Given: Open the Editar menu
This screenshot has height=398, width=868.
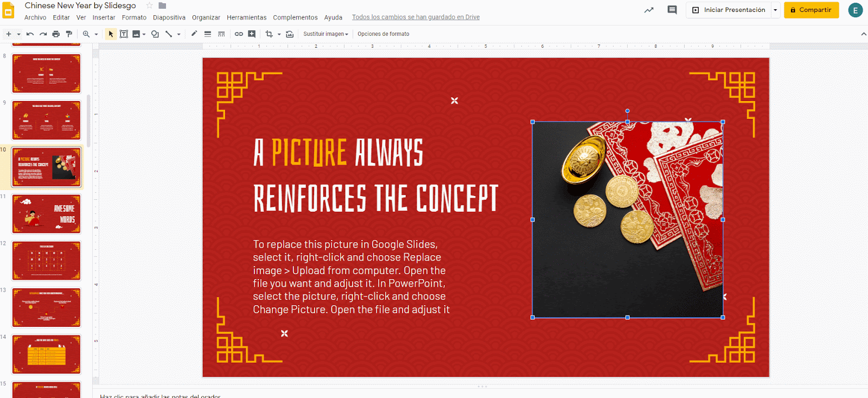Looking at the screenshot, I should (x=61, y=17).
